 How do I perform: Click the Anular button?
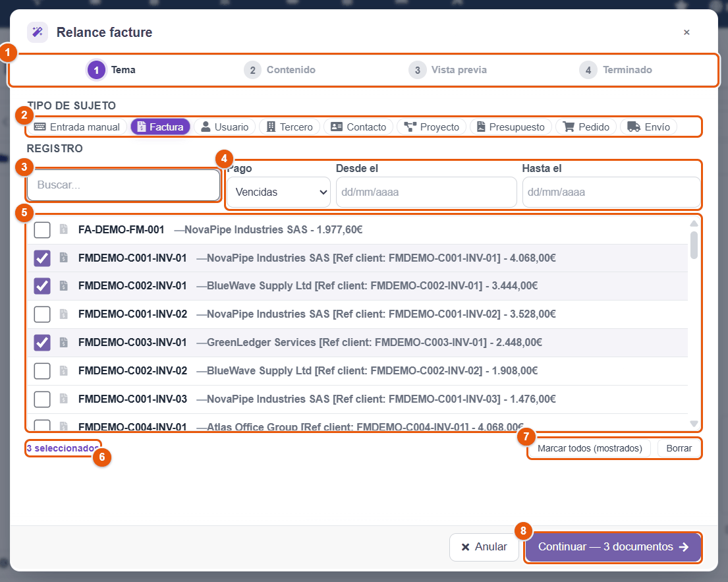click(484, 546)
